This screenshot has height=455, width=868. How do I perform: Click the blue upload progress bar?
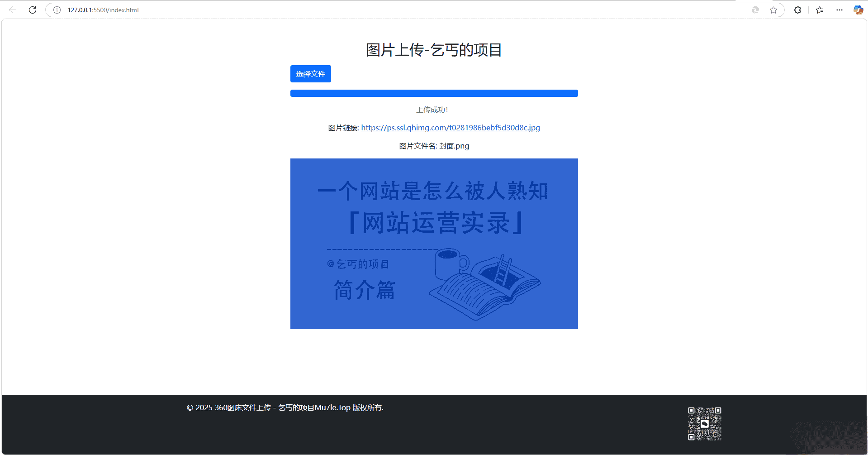[434, 93]
